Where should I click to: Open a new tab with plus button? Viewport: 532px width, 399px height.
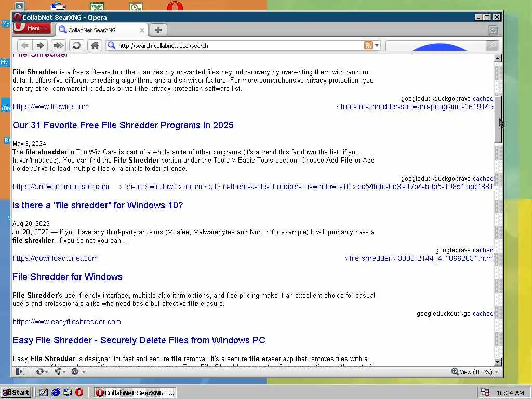coord(158,30)
